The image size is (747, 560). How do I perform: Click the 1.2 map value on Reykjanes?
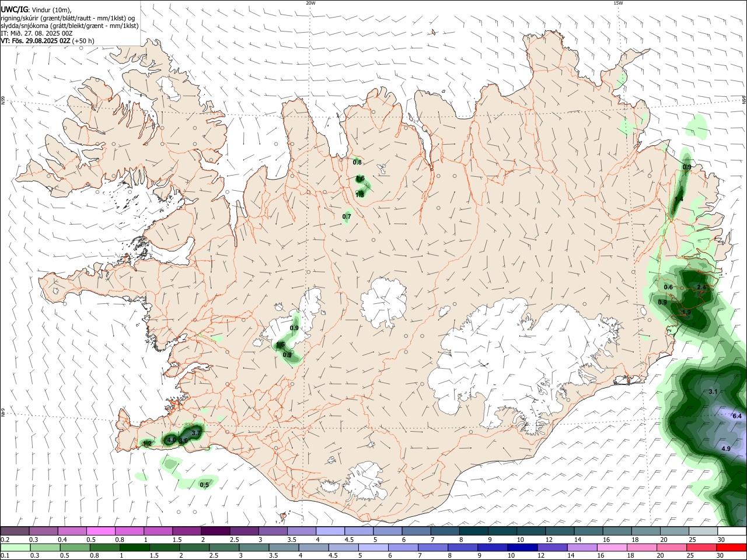click(x=147, y=443)
